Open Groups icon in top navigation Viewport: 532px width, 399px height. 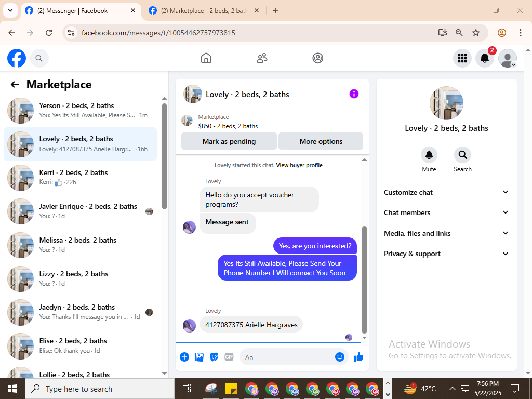[x=317, y=58]
